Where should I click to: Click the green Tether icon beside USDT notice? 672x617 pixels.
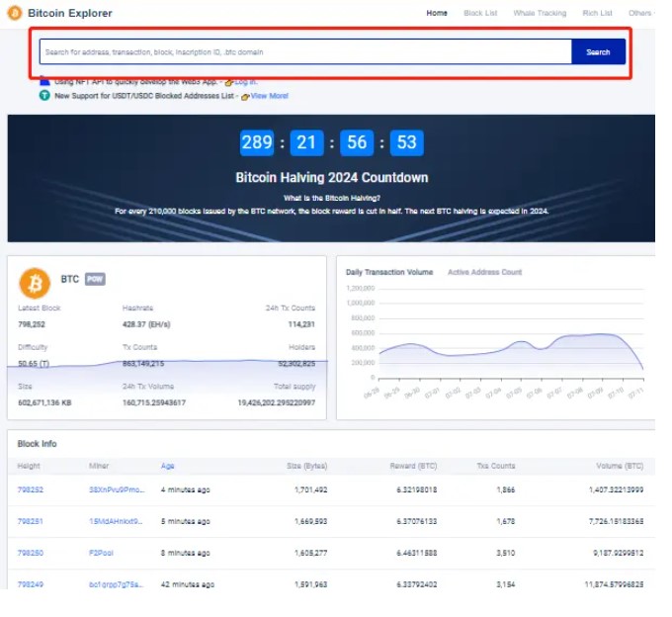point(44,95)
